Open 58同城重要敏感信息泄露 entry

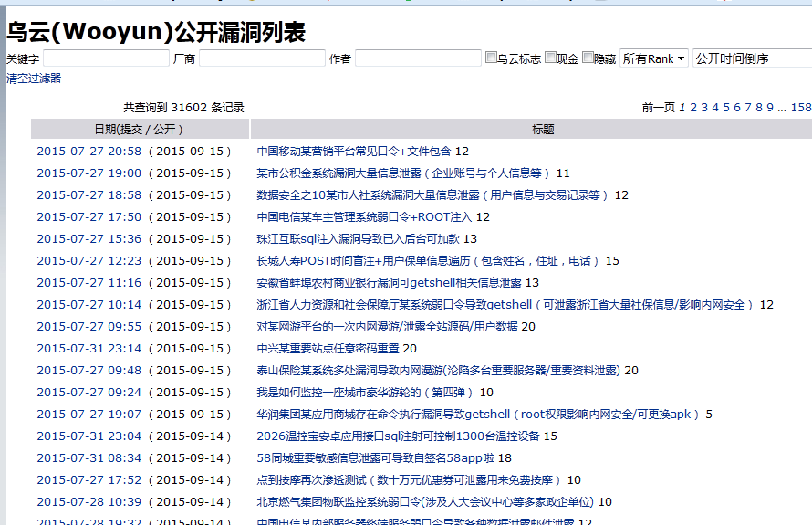[x=376, y=458]
